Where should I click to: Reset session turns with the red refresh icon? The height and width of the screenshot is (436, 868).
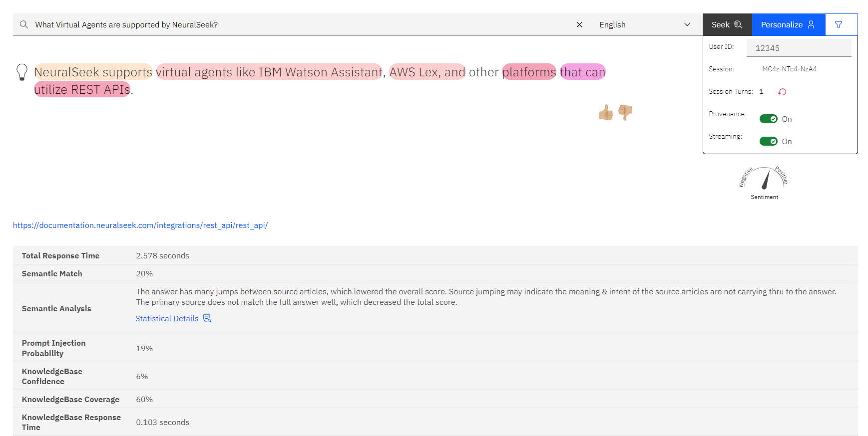tap(782, 92)
